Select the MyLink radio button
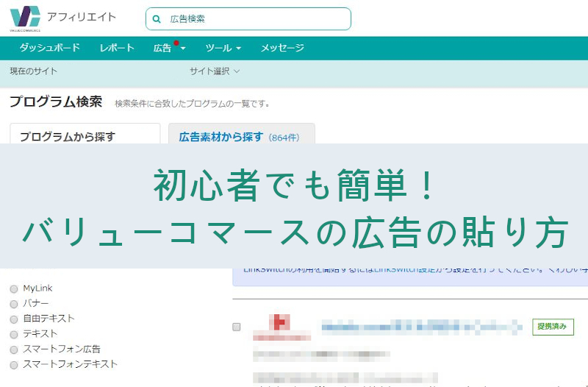The width and height of the screenshot is (588, 387). tap(14, 288)
